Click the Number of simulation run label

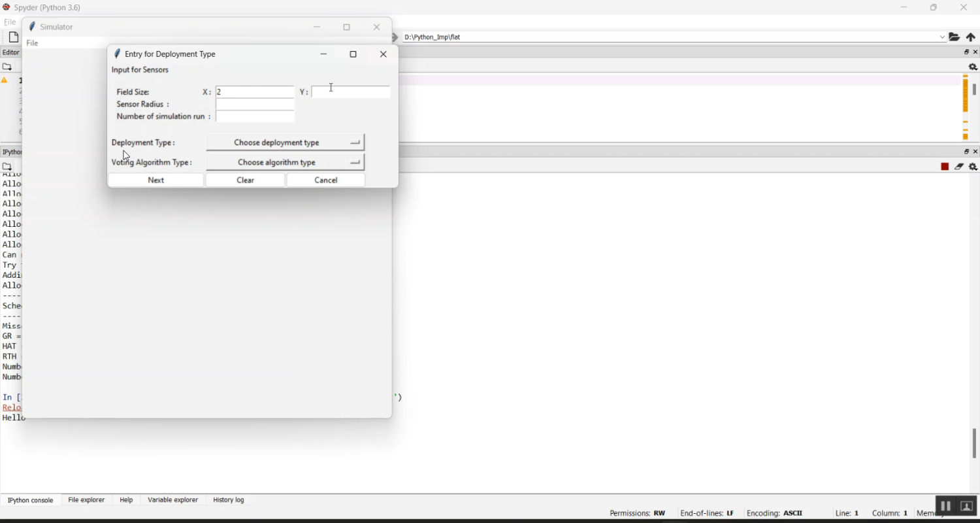164,117
